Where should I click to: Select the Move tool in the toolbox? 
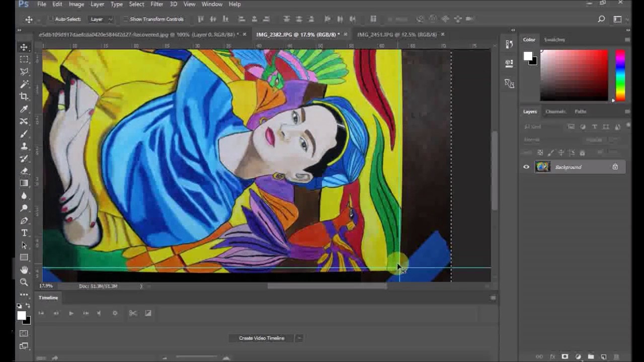pyautogui.click(x=24, y=47)
